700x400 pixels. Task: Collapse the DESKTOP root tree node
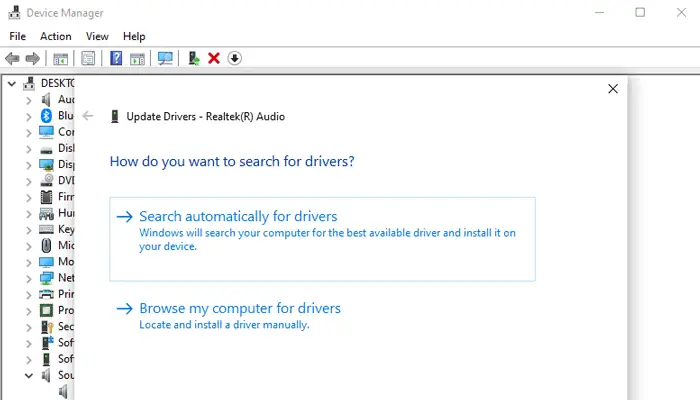coord(12,83)
